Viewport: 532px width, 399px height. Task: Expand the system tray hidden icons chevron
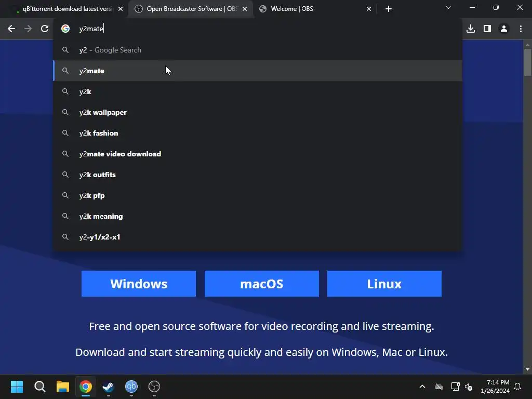422,387
